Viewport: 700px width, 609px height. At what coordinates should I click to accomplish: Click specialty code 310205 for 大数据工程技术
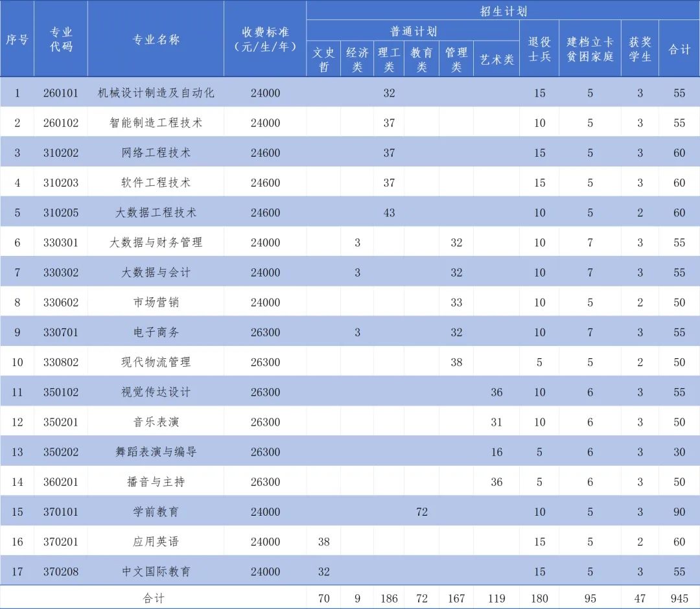click(62, 213)
